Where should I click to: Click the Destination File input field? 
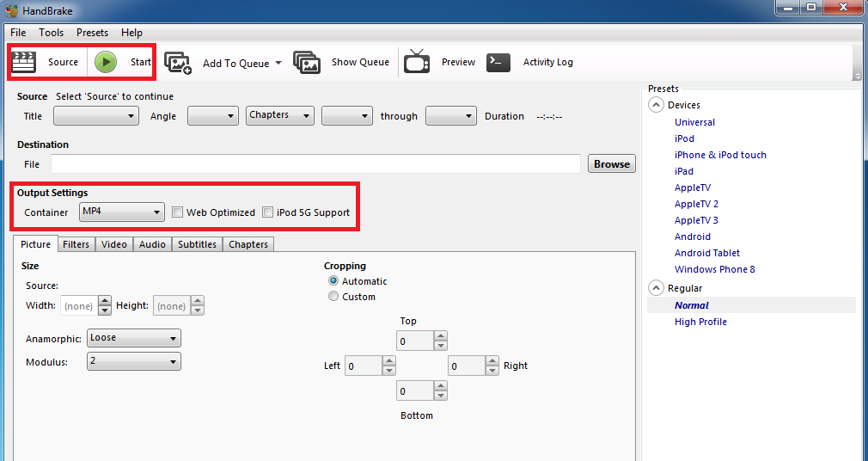pos(315,164)
